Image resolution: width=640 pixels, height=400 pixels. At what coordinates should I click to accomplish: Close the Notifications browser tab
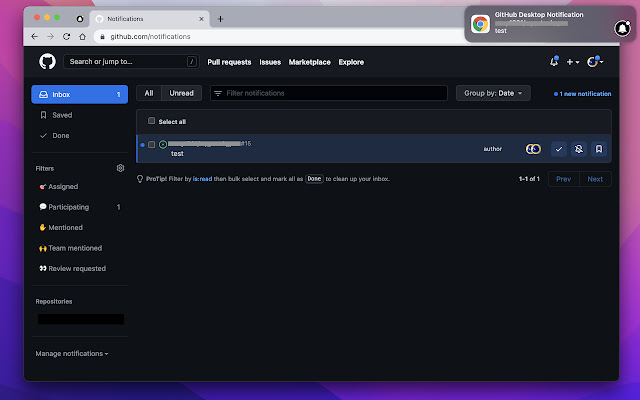(x=201, y=19)
